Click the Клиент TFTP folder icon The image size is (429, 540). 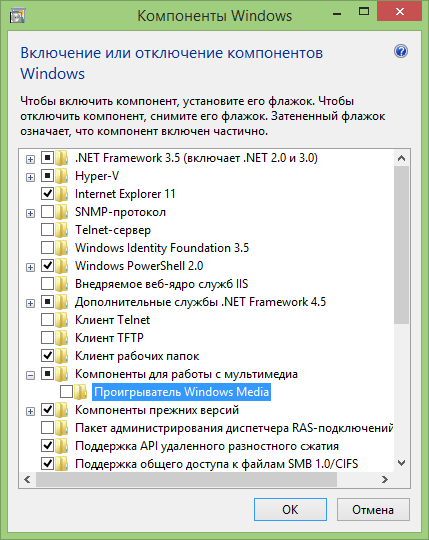(x=62, y=338)
